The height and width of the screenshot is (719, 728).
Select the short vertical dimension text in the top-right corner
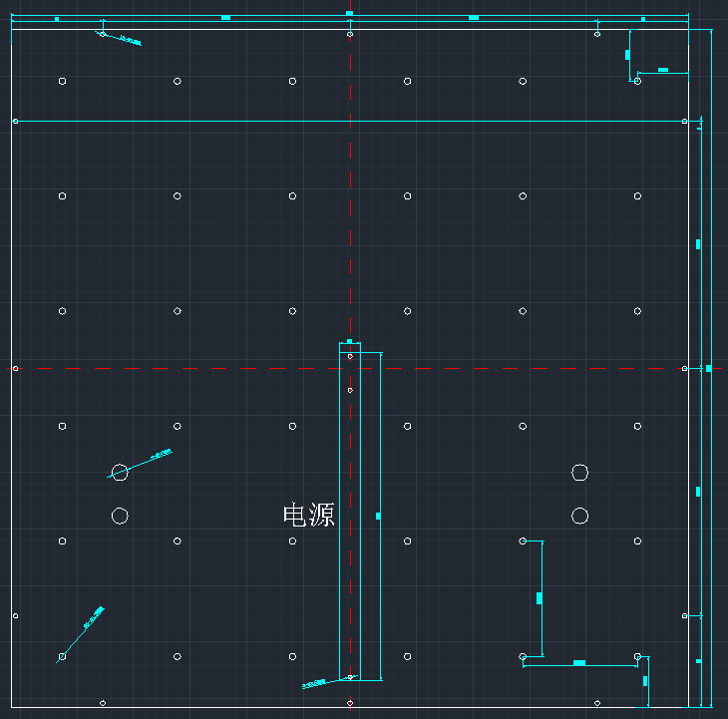pos(627,54)
